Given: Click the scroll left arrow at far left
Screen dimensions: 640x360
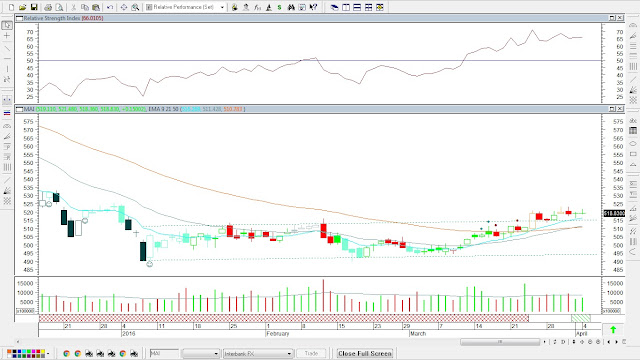Looking at the screenshot, I should 18,342.
